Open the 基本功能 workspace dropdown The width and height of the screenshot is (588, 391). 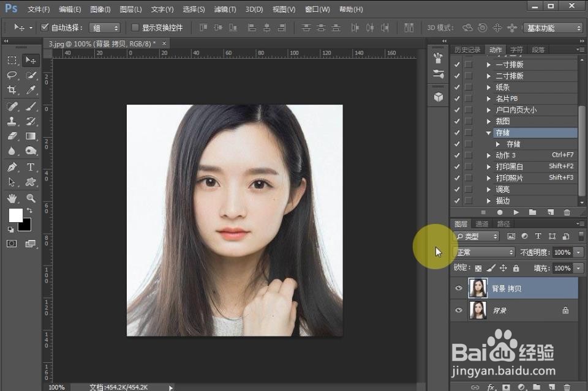tap(552, 28)
